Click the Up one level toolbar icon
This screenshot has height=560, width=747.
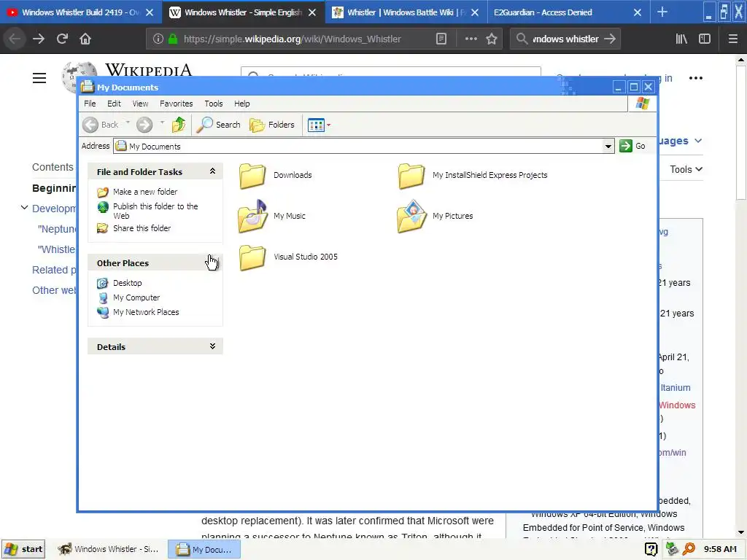coord(179,125)
